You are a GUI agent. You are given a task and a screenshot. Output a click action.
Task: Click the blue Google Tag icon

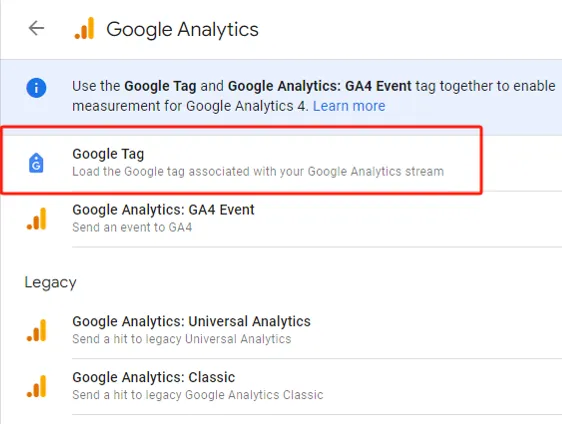point(36,163)
